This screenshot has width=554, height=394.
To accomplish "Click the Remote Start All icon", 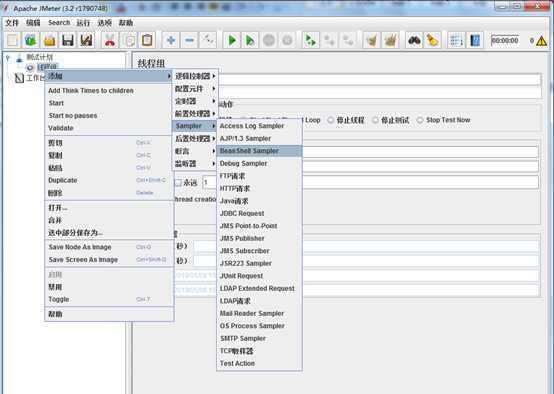I will (x=311, y=40).
